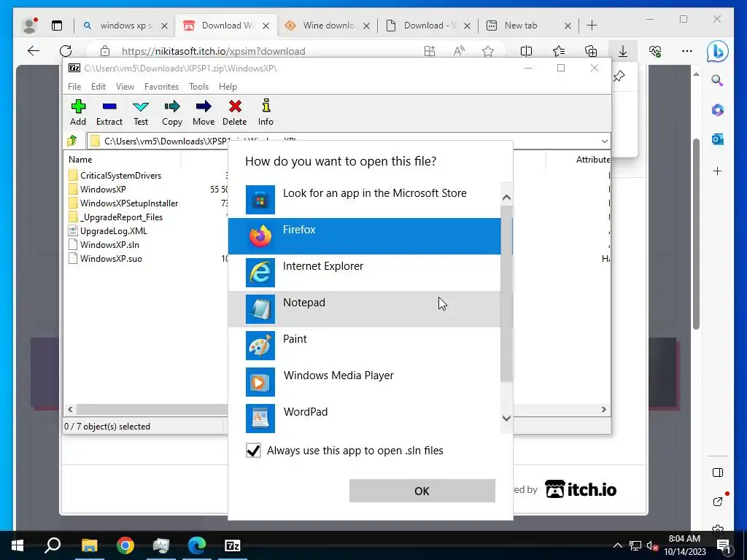The width and height of the screenshot is (747, 560).
Task: Click the pin icon in downloads flyout
Action: 619,76
